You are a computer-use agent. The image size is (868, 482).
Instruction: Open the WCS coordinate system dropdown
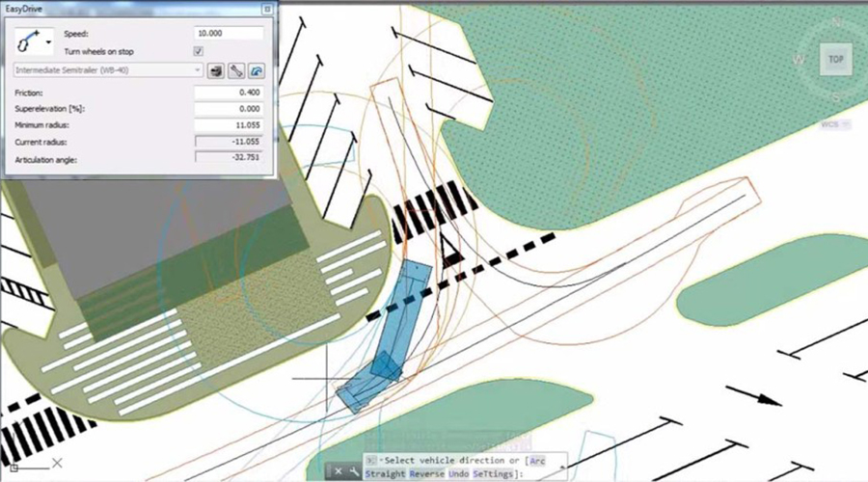tap(835, 124)
